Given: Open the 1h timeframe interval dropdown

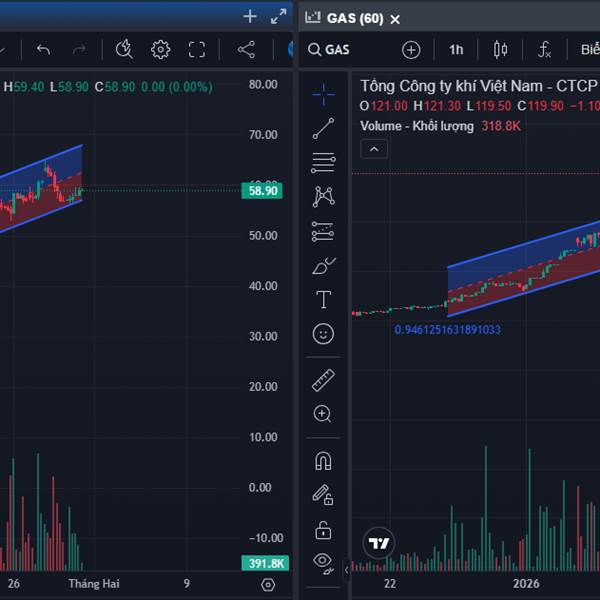Looking at the screenshot, I should [456, 50].
